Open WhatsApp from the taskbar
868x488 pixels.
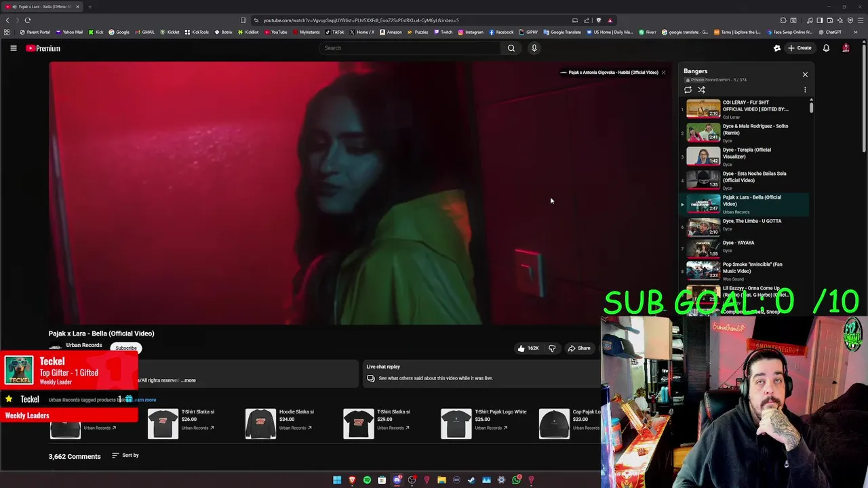(x=516, y=480)
